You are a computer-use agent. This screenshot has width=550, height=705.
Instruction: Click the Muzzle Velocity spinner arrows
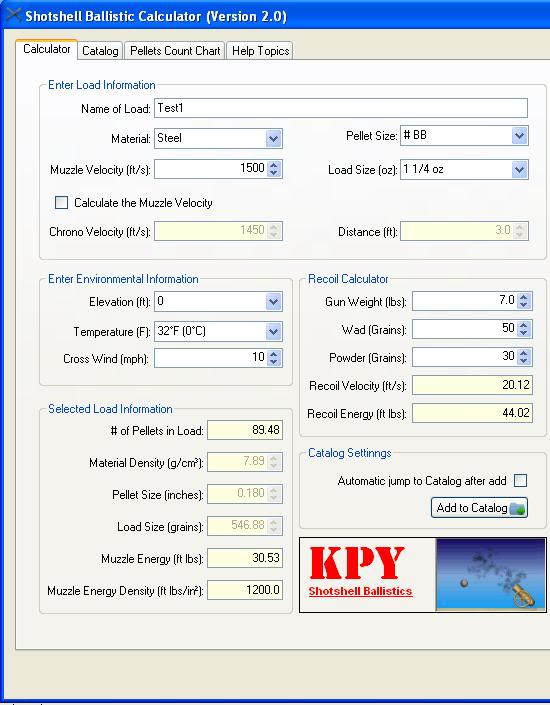pos(274,169)
